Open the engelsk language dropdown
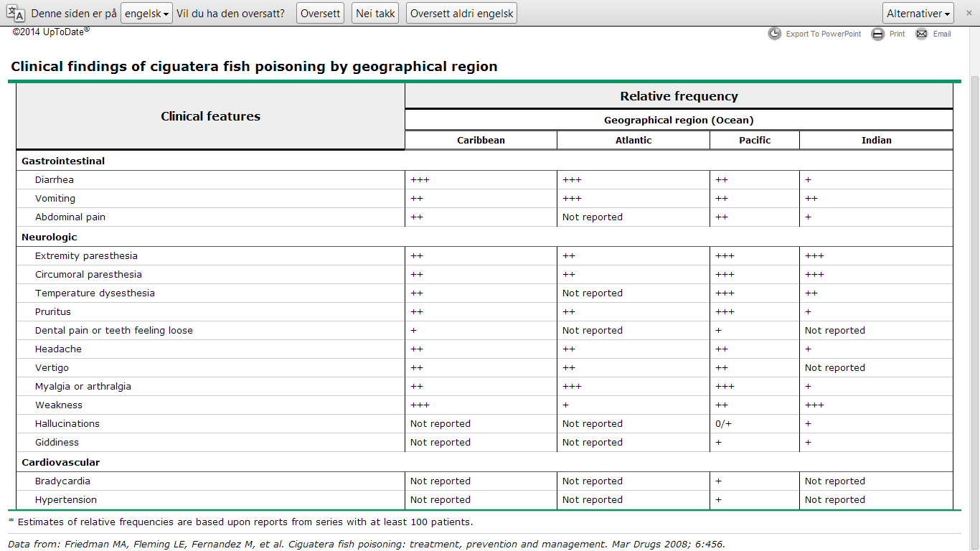 pyautogui.click(x=146, y=13)
